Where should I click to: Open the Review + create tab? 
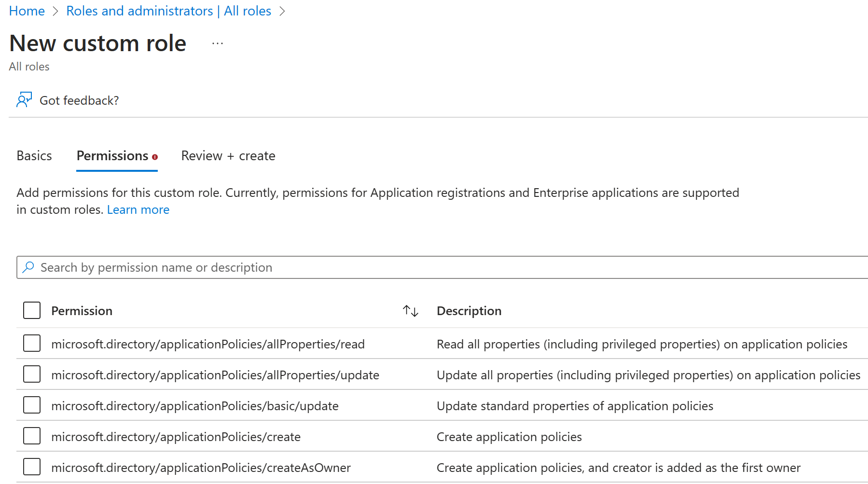[x=228, y=156]
